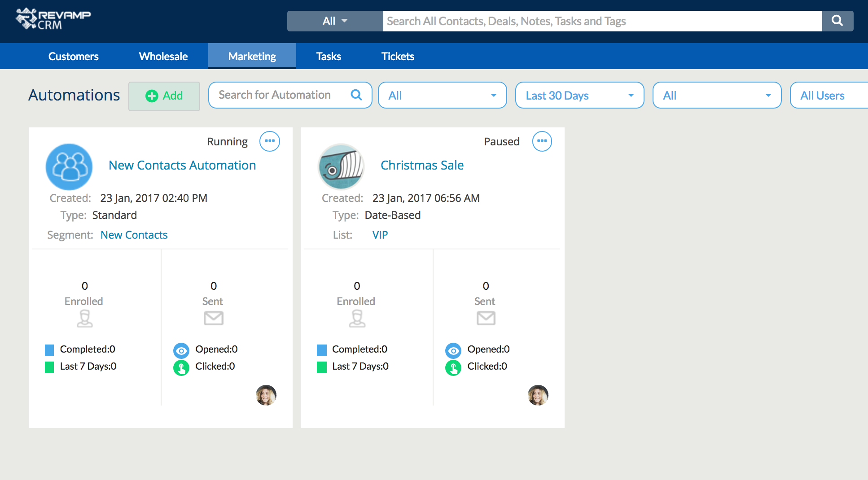Click Sent envelope icon in New Contacts card

(214, 318)
